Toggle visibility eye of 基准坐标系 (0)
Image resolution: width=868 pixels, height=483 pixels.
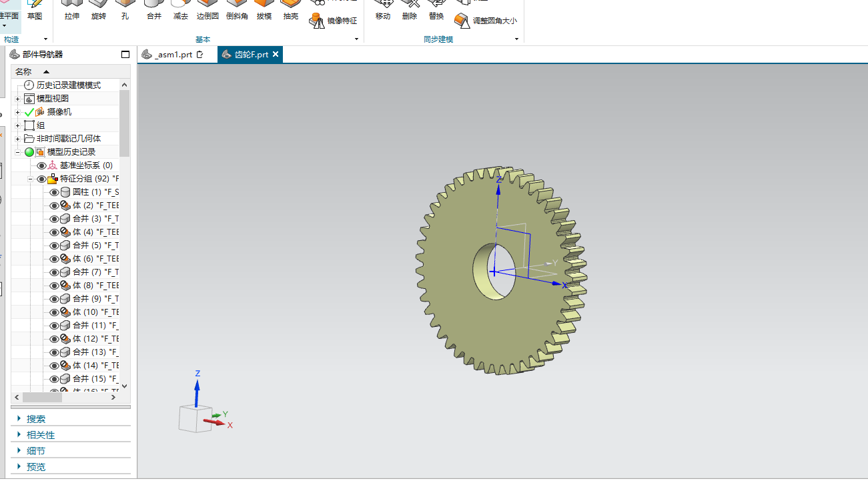pos(41,165)
